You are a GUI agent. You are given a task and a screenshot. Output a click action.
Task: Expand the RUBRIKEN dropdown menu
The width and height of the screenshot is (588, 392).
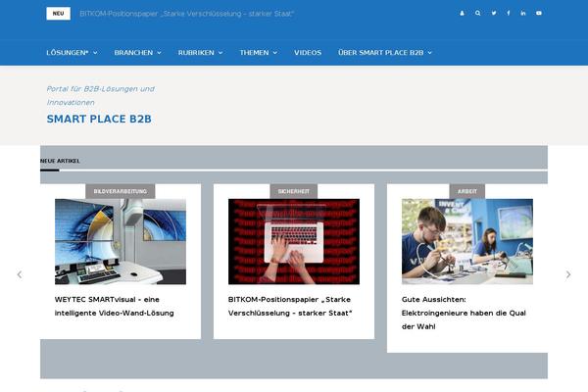pos(200,53)
